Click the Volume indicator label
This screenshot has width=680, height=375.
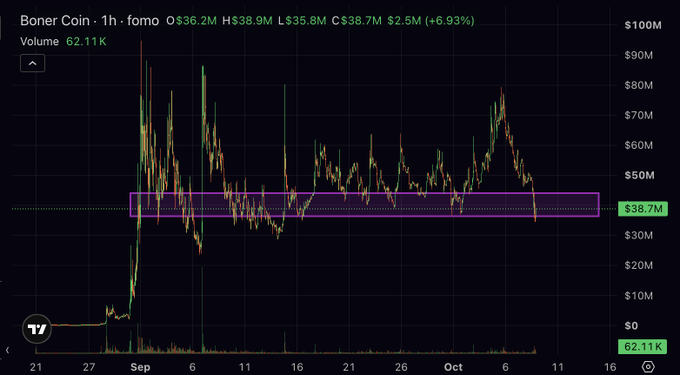(39, 42)
